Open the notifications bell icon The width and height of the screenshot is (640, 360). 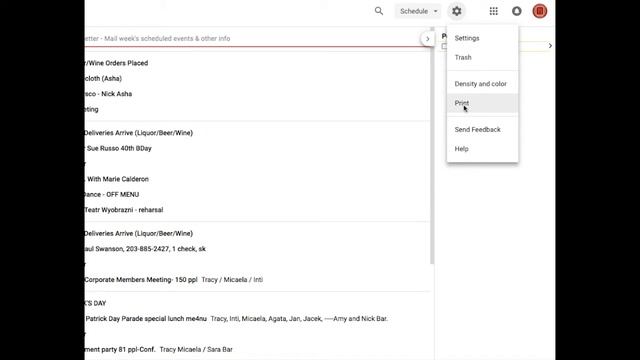pos(517,11)
